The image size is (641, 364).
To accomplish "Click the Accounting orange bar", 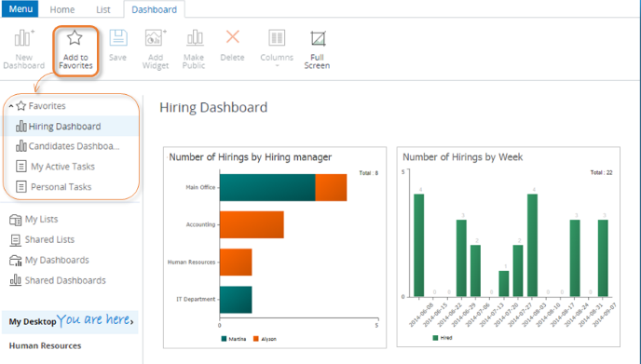I will point(252,224).
